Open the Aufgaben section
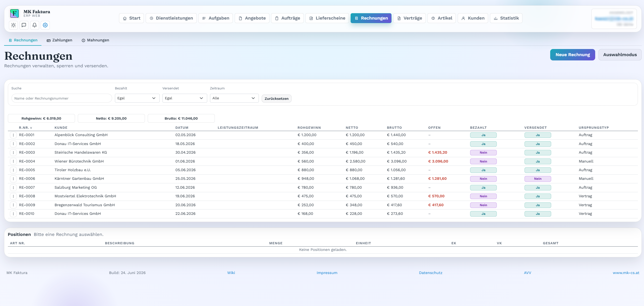Viewport: 644px width, 306px height. point(216,18)
